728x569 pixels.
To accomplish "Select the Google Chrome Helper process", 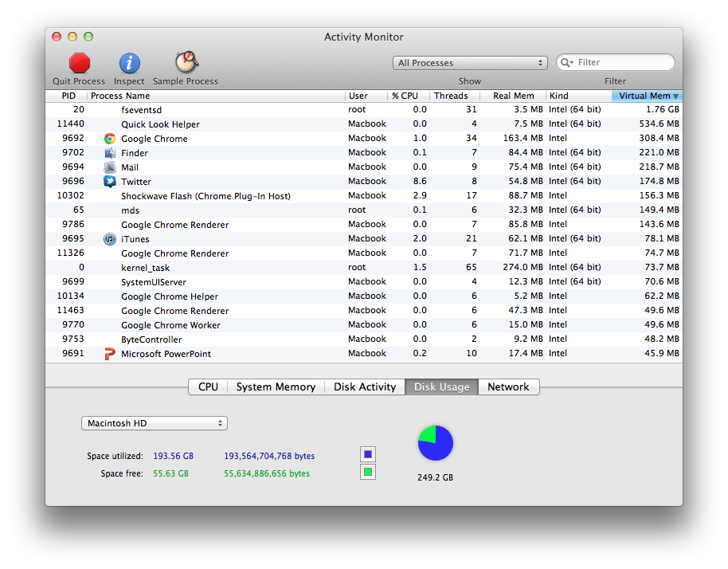I will coord(364,296).
